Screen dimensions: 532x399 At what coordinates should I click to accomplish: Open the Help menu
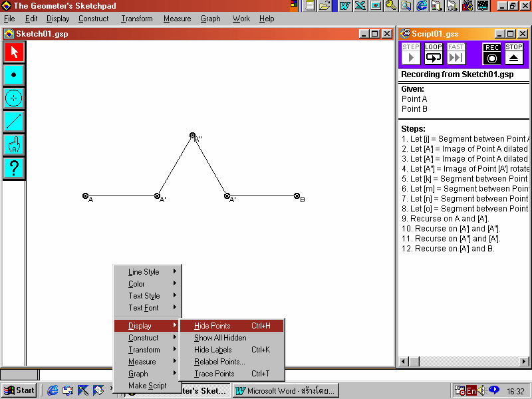[267, 19]
